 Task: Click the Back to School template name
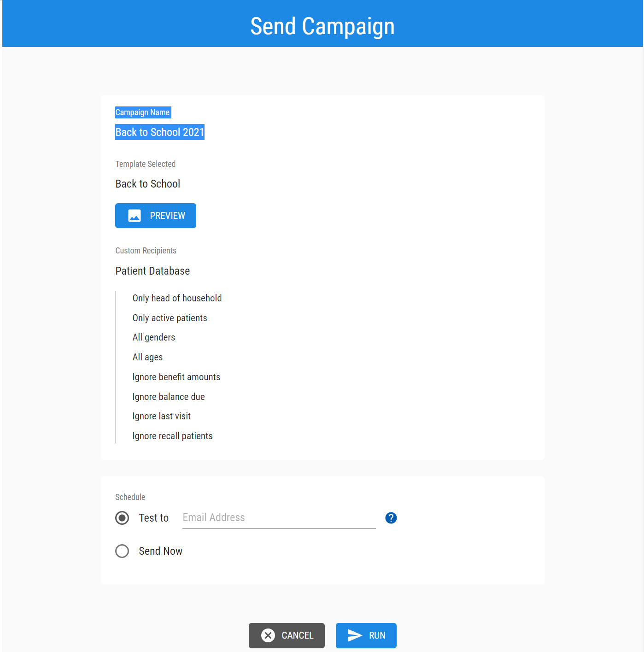[148, 184]
